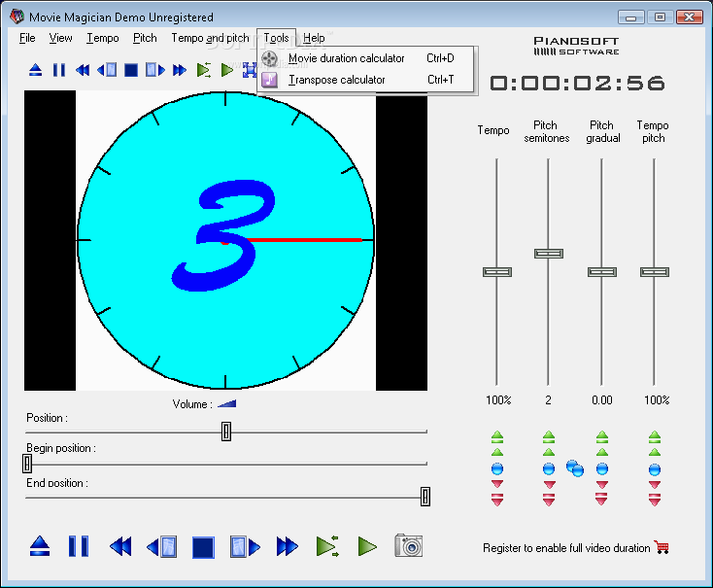Click Tempo large decrease red arrow
Screen dimensions: 713x588
[x=497, y=500]
